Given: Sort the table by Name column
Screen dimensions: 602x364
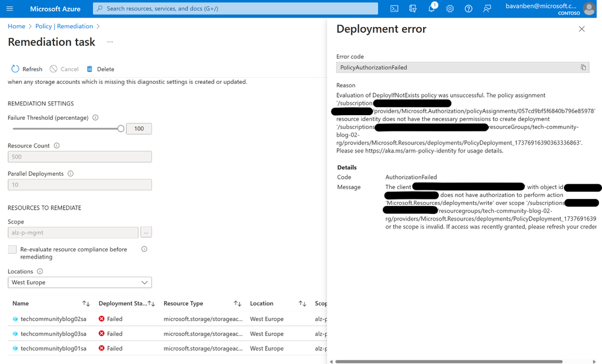Looking at the screenshot, I should [x=86, y=304].
